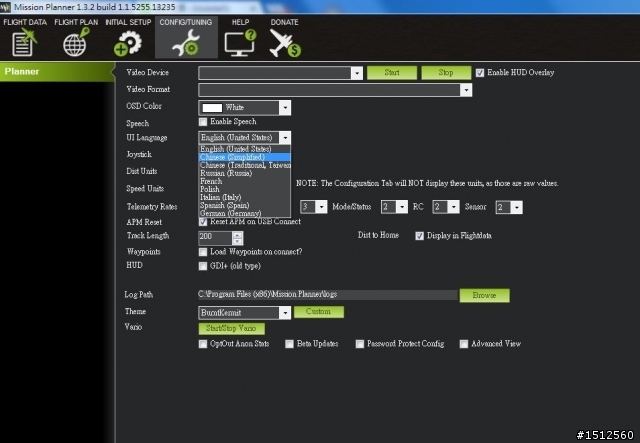Choose French from language list
The image size is (640, 443).
point(244,181)
